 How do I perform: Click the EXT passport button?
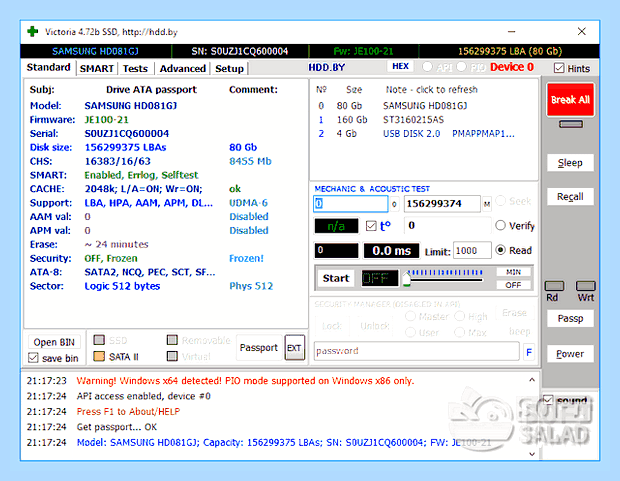pyautogui.click(x=295, y=348)
